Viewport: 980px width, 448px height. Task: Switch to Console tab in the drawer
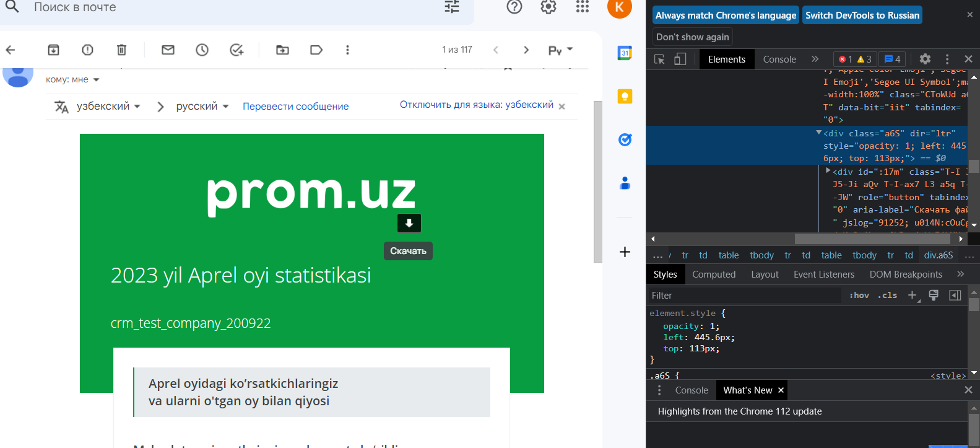point(692,390)
